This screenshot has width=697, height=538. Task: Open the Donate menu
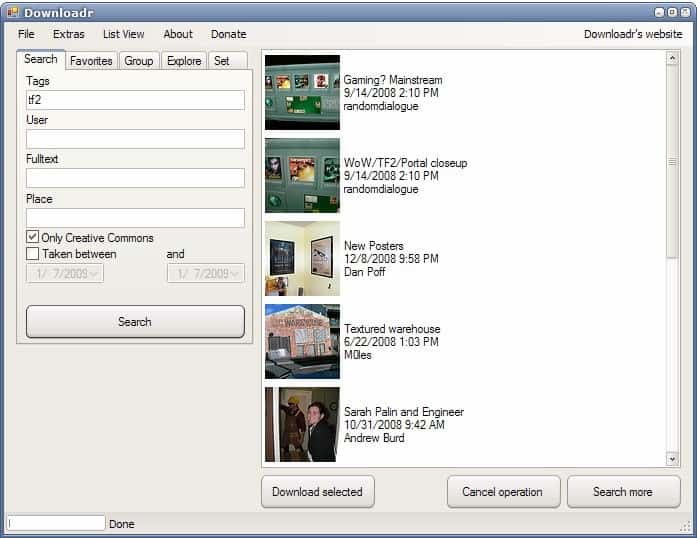[228, 34]
